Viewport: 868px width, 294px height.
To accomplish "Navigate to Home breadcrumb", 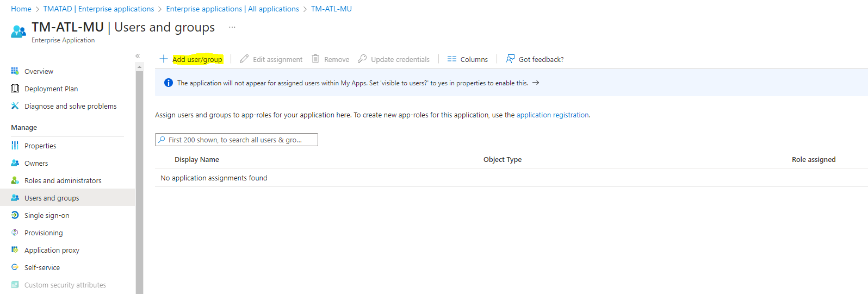I will 21,9.
